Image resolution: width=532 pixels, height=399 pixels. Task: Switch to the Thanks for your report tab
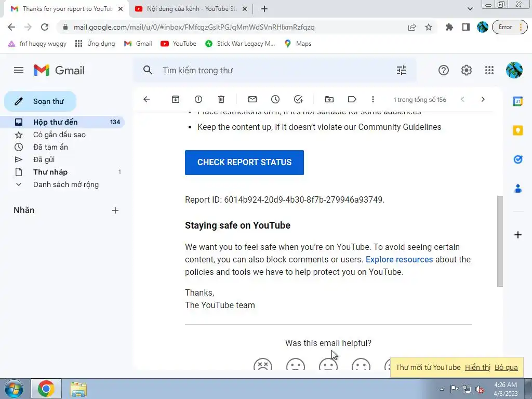[67, 9]
